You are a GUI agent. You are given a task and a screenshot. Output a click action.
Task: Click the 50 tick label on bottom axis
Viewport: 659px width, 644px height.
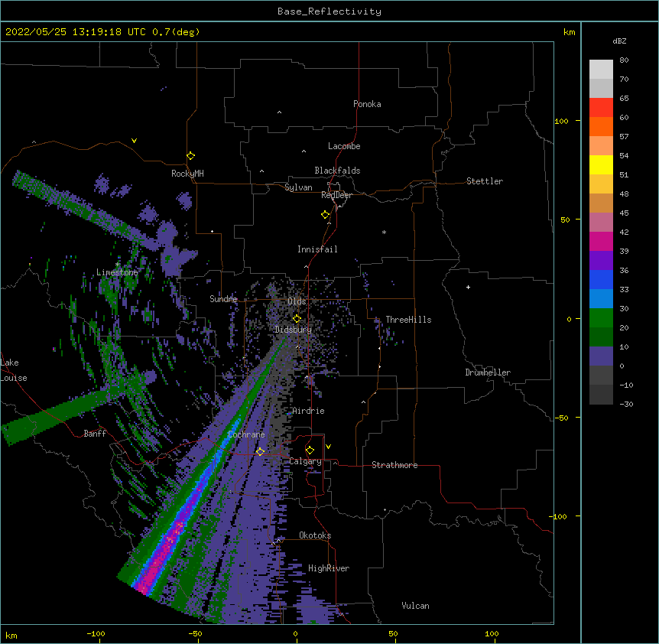pos(393,633)
